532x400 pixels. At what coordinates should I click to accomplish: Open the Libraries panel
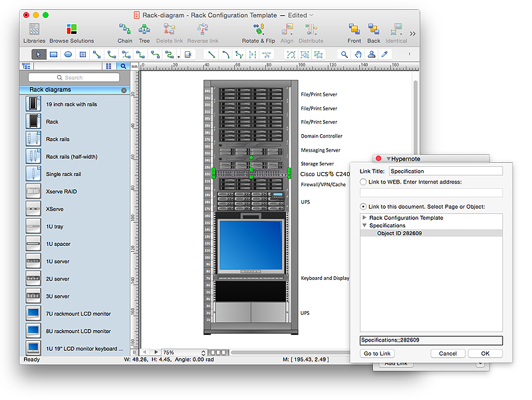pos(34,31)
